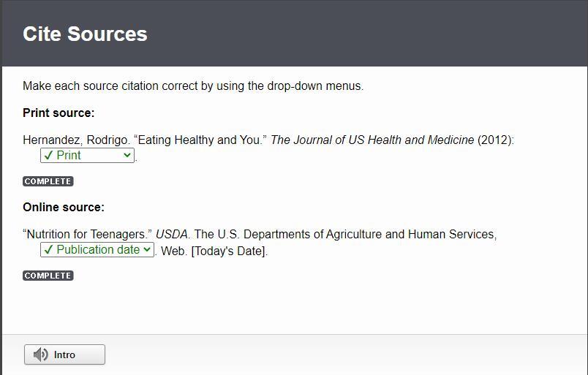Click the chevron on Publication date drop-down
This screenshot has width=588, height=375.
pyautogui.click(x=147, y=249)
